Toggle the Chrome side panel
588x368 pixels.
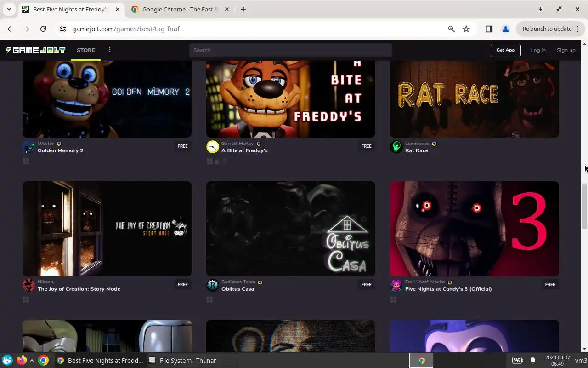[489, 29]
